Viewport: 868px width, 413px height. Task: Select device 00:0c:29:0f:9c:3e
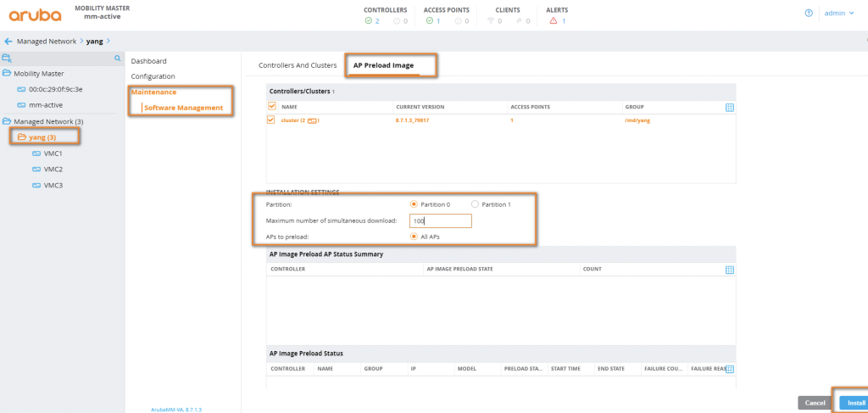click(x=56, y=88)
